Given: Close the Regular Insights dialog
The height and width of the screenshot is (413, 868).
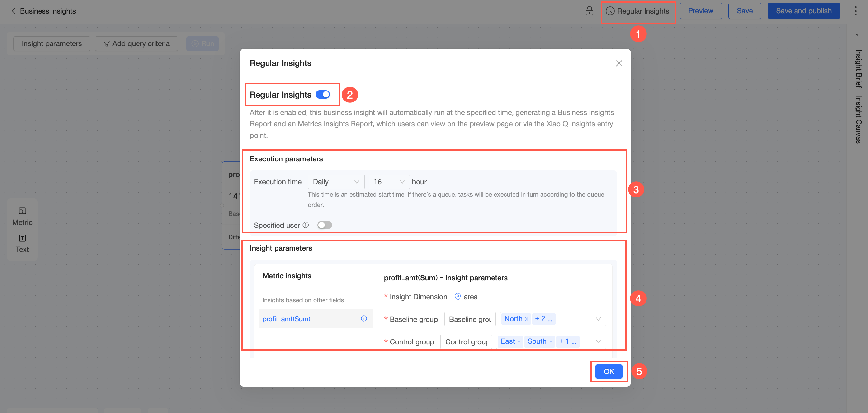Looking at the screenshot, I should (x=619, y=63).
